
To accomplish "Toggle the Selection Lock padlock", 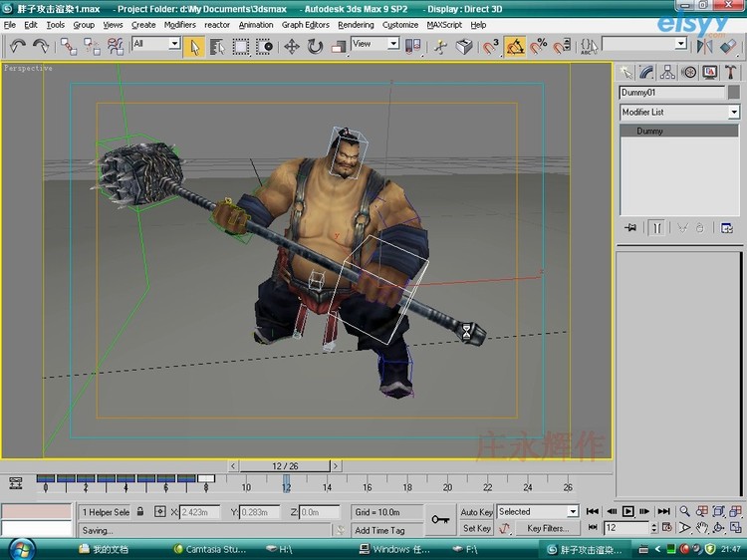I will 140,511.
